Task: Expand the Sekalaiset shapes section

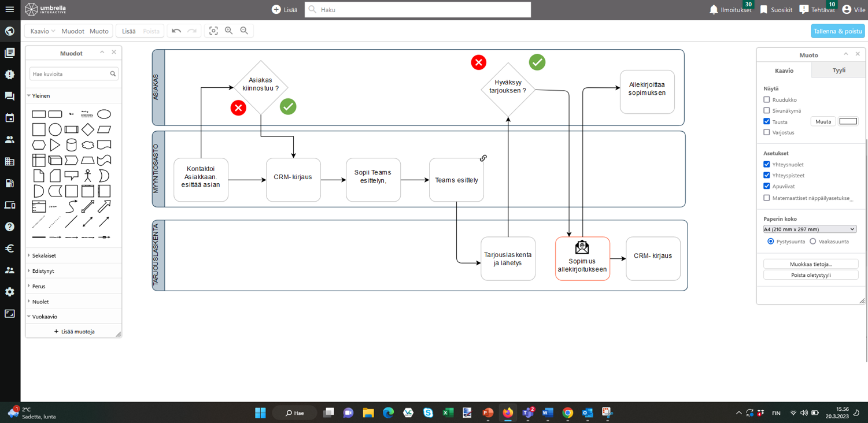Action: pos(44,255)
